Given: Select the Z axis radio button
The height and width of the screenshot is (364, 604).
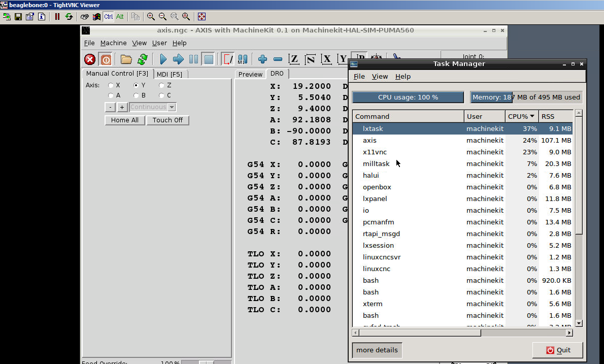Looking at the screenshot, I should (162, 85).
